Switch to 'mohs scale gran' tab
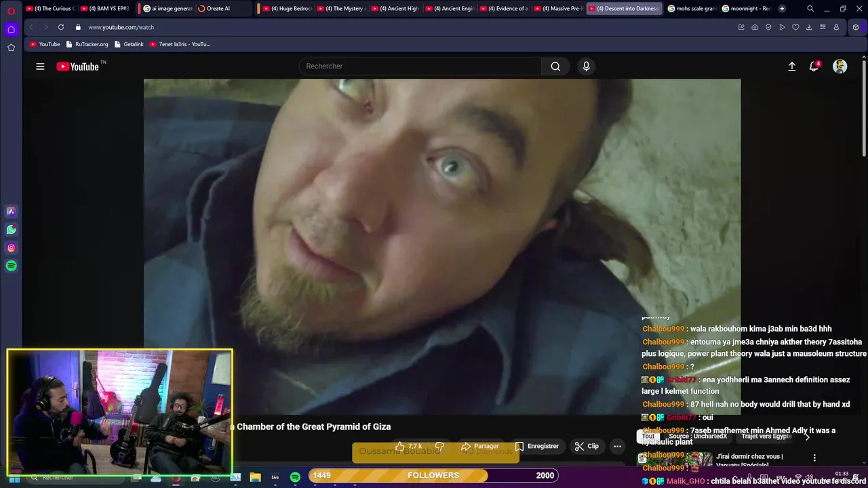Screen dimensions: 868x488 (691, 9)
